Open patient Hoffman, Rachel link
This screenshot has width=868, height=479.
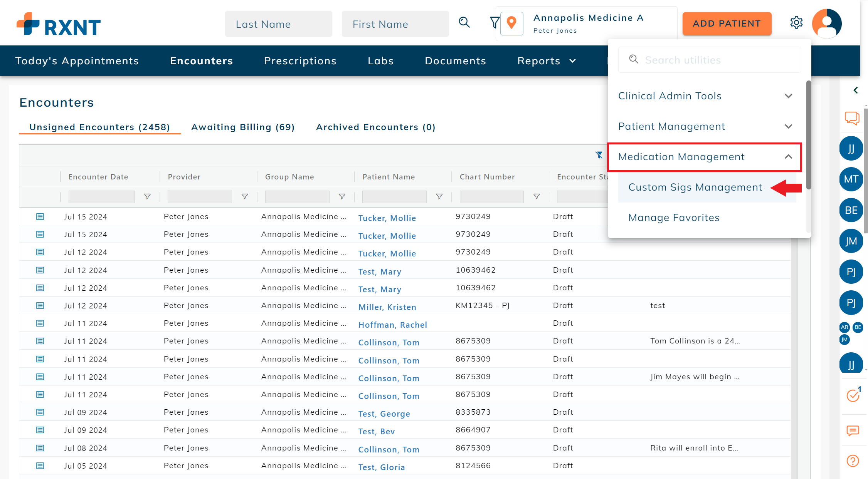tap(393, 325)
